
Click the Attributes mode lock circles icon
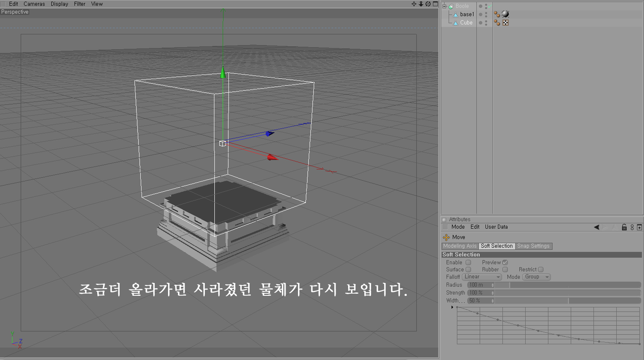[632, 227]
